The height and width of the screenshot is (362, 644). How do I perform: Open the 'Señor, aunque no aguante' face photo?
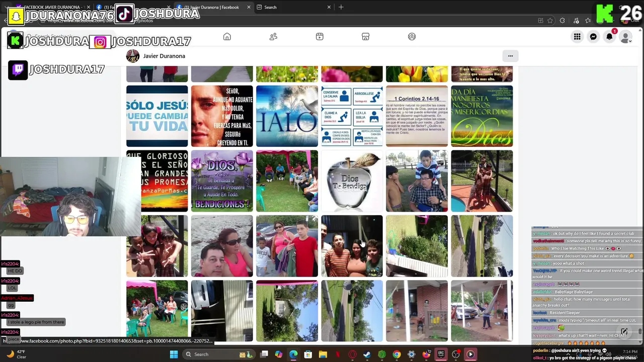pyautogui.click(x=222, y=116)
